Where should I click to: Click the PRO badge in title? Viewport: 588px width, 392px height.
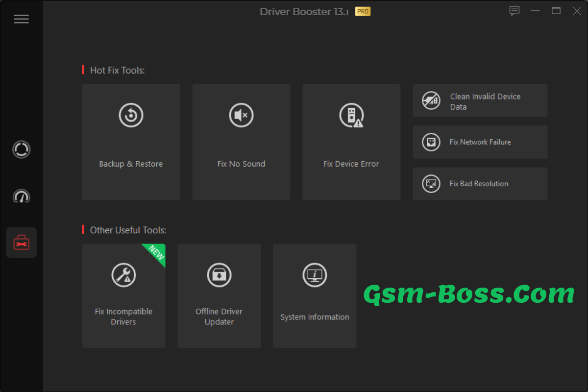(363, 11)
